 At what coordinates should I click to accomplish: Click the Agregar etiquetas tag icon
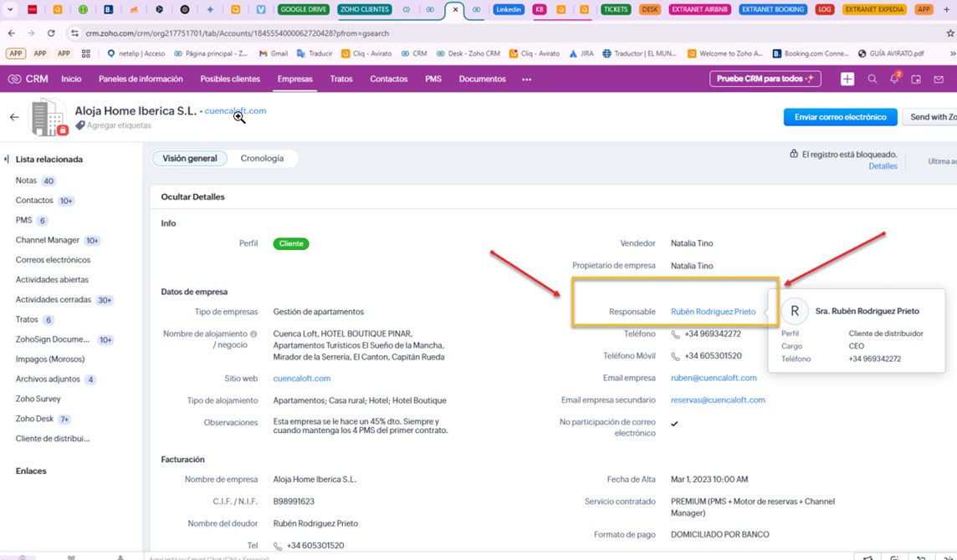pyautogui.click(x=80, y=125)
